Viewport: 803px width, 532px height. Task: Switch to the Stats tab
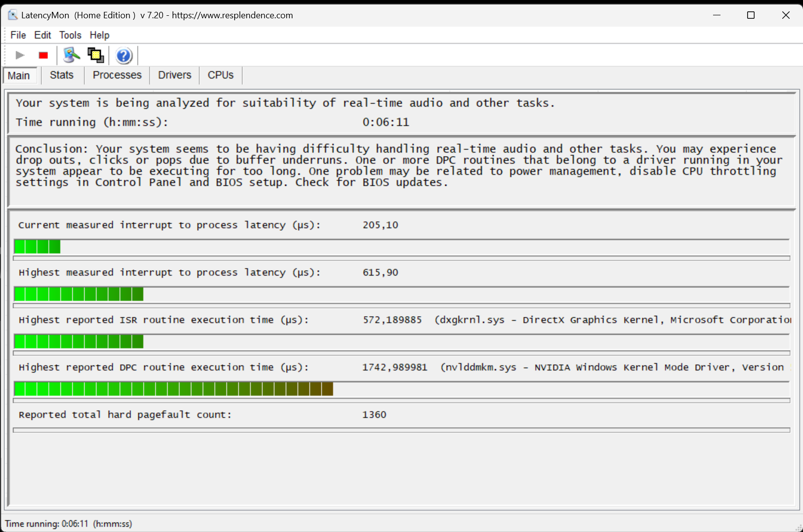(61, 75)
